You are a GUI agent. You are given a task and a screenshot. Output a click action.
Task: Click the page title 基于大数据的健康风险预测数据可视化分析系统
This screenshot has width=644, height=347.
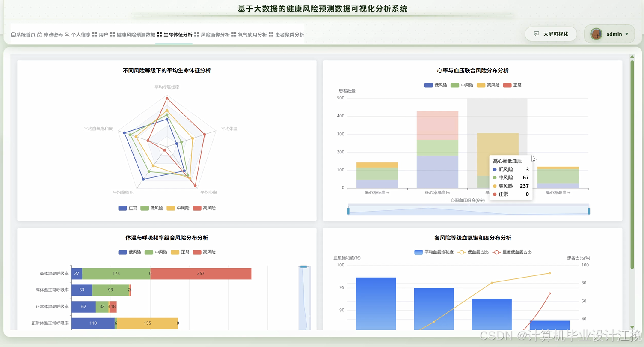tap(323, 9)
